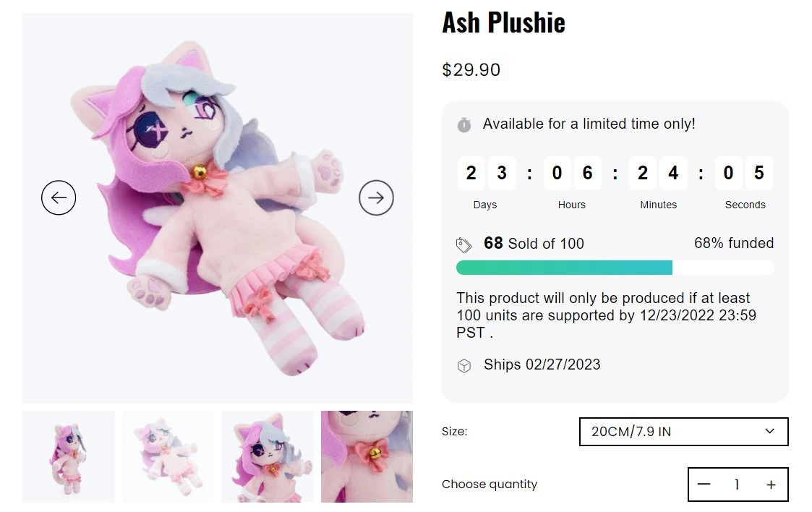The height and width of the screenshot is (512, 812).
Task: Click the 68% funded label
Action: tap(733, 243)
